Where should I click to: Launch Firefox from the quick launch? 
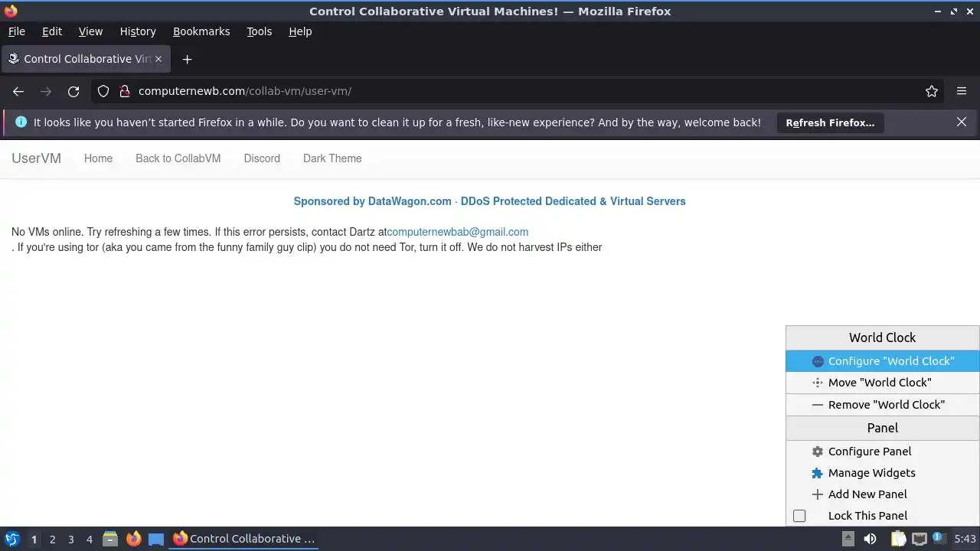pos(133,539)
